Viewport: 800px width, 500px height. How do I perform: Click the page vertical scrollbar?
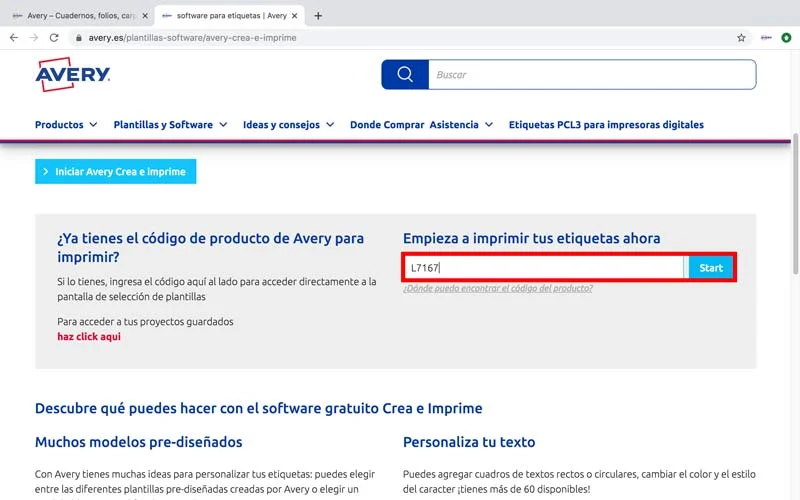[x=795, y=204]
